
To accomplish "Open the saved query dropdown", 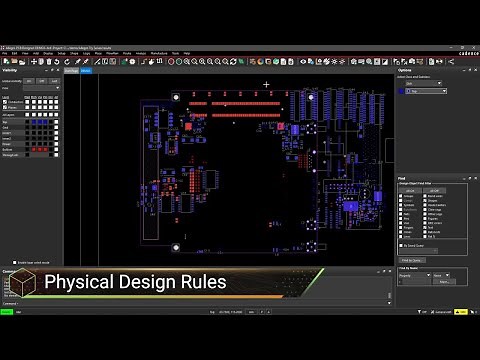I will [x=418, y=251].
